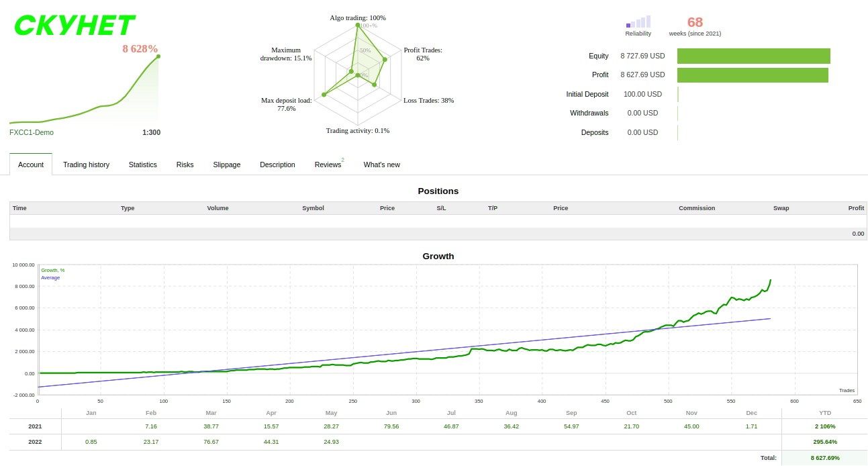868x466 pixels.
Task: Click the Growth, % chart legend
Action: (x=53, y=270)
